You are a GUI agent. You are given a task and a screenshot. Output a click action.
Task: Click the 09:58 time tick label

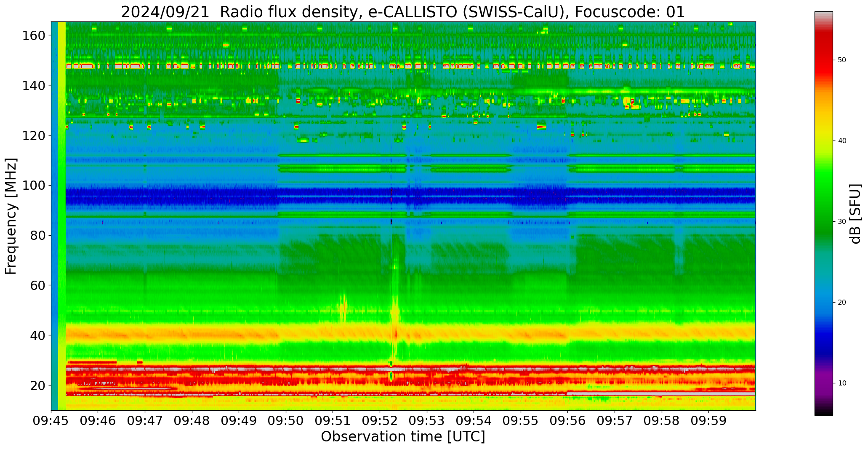pyautogui.click(x=662, y=420)
